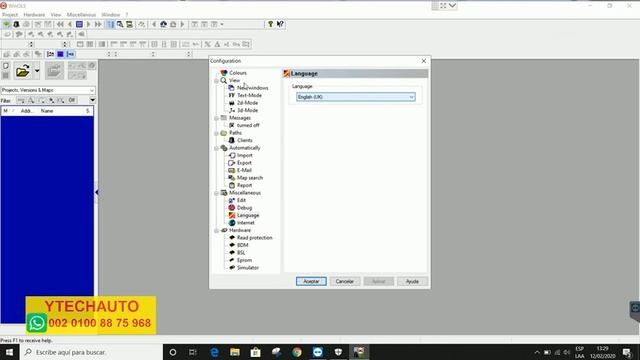The height and width of the screenshot is (360, 640).
Task: Open the Language dropdown showing English (UK)
Action: click(x=356, y=97)
